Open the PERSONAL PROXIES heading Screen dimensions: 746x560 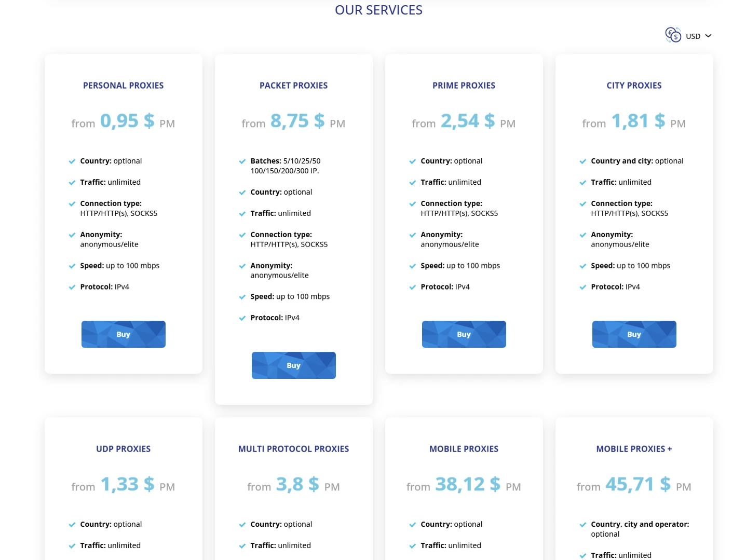(x=123, y=86)
